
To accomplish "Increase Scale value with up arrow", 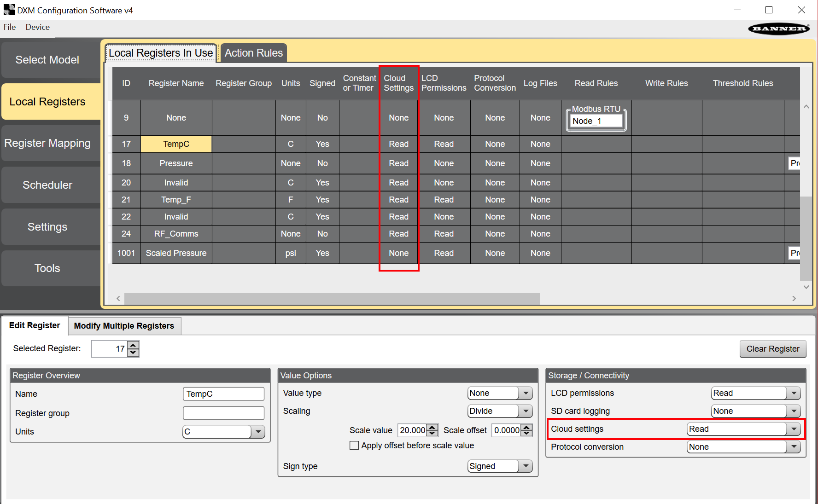I will [x=432, y=427].
